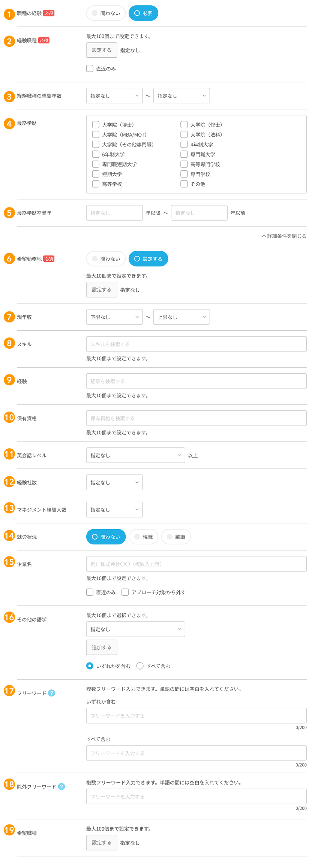Select 設定する toggle for 希望勤務地
This screenshot has width=318, height=868.
pos(148,259)
